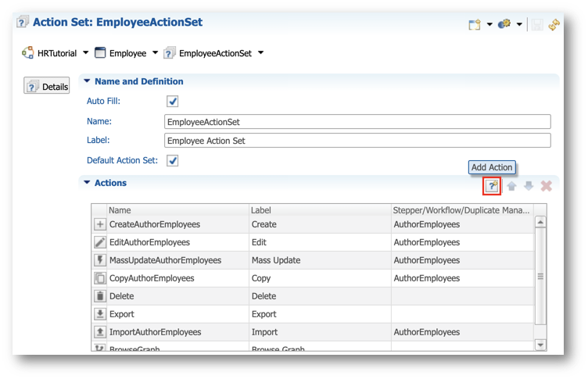Open the EmployeeActionSet breadcrumb dropdown arrow

point(260,52)
